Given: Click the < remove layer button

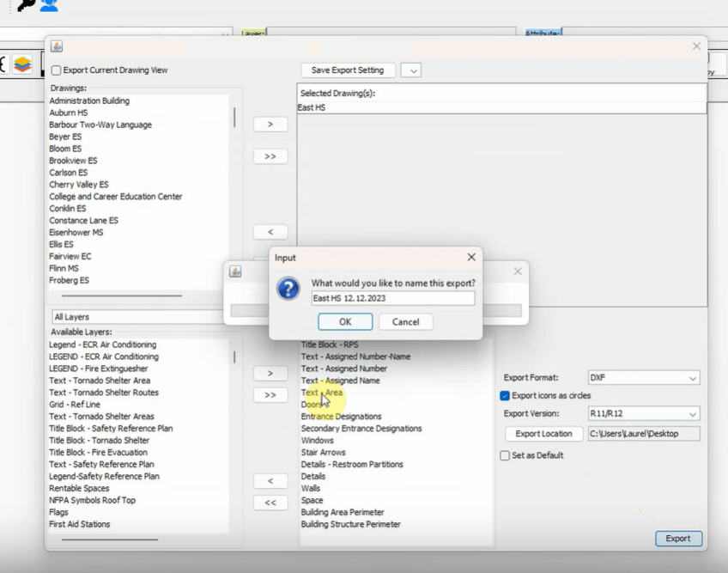Looking at the screenshot, I should tap(270, 481).
